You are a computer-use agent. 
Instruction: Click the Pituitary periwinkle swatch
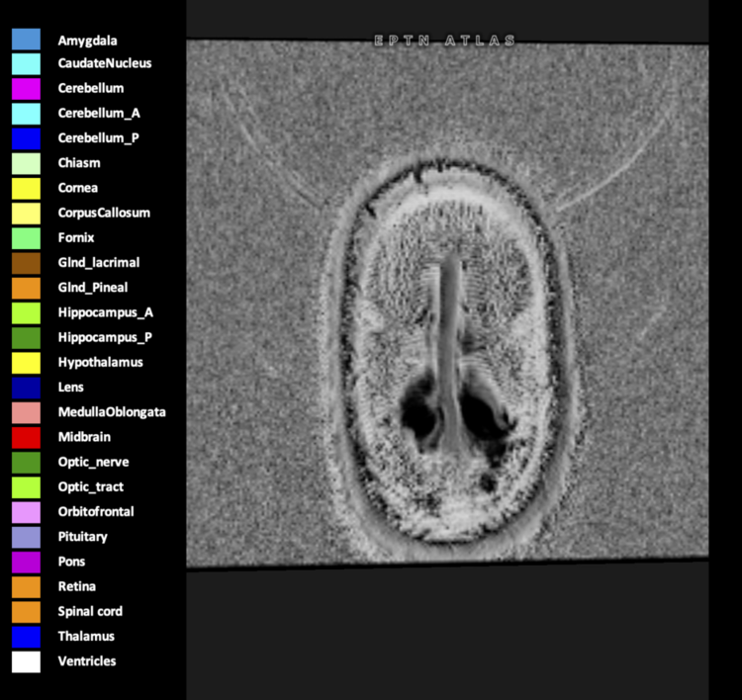26,537
